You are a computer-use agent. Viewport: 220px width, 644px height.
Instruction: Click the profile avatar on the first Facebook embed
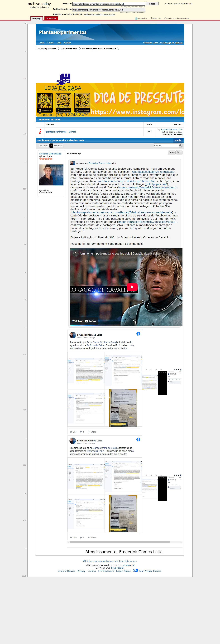point(73,335)
